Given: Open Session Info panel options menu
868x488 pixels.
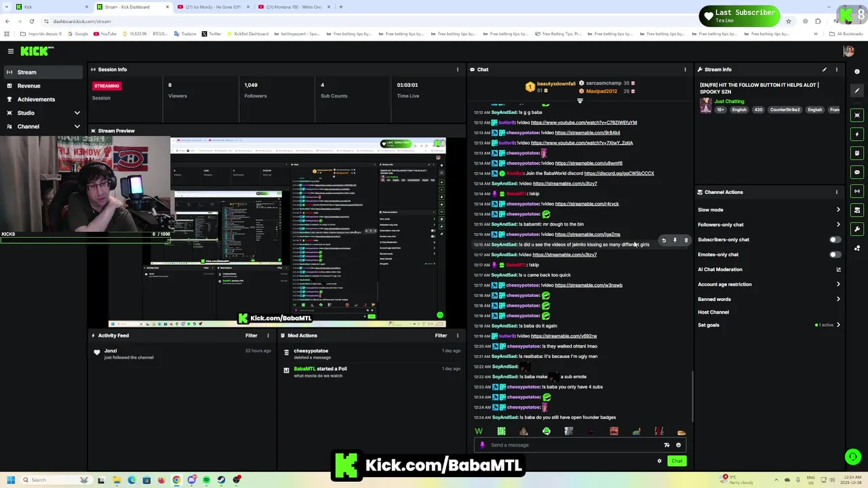Looking at the screenshot, I should point(457,69).
